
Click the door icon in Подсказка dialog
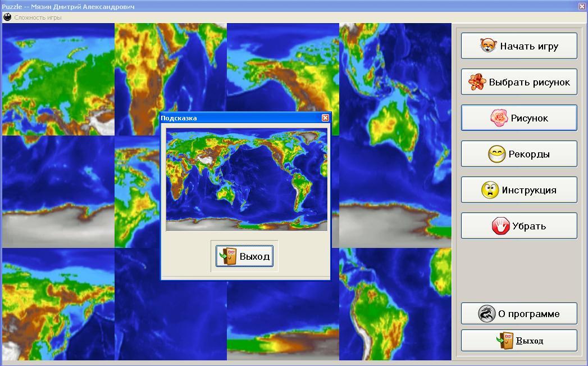228,256
